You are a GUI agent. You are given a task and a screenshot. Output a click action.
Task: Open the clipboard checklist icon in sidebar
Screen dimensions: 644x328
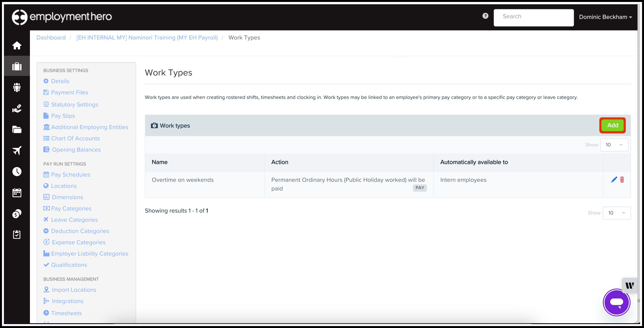click(x=17, y=235)
